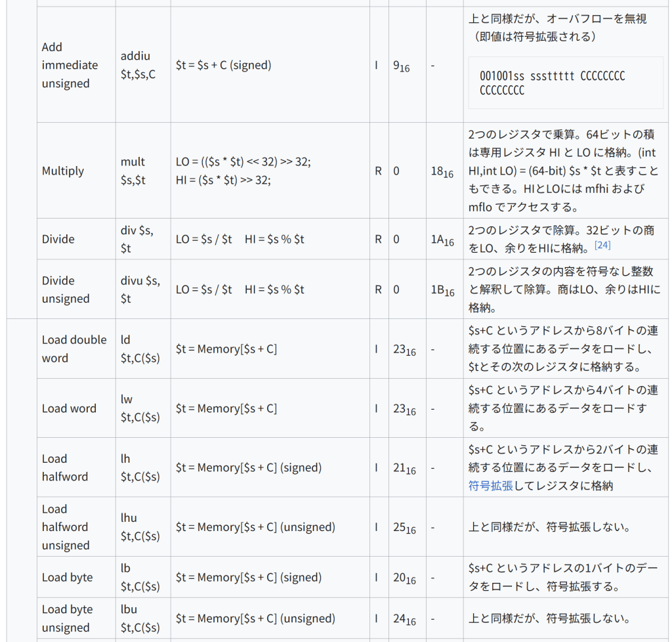The height and width of the screenshot is (642, 672).
Task: Click the "divu $s, $t" syntax cell
Action: [x=140, y=289]
